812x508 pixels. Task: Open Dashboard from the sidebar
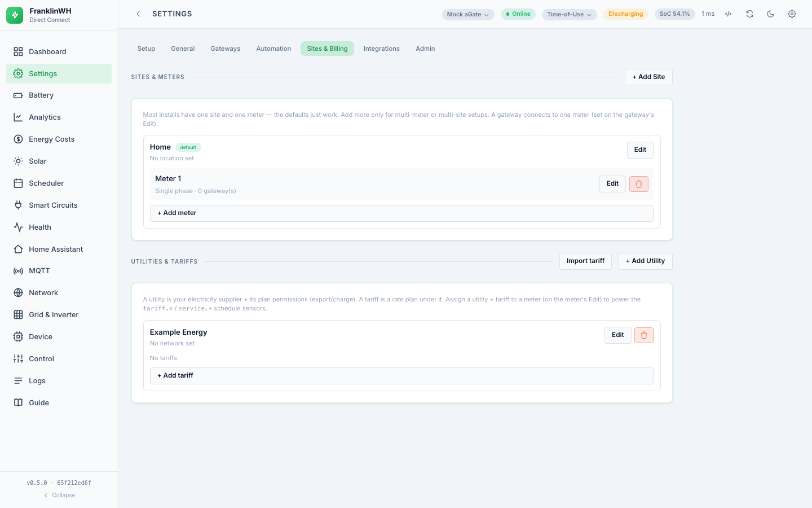59,52
